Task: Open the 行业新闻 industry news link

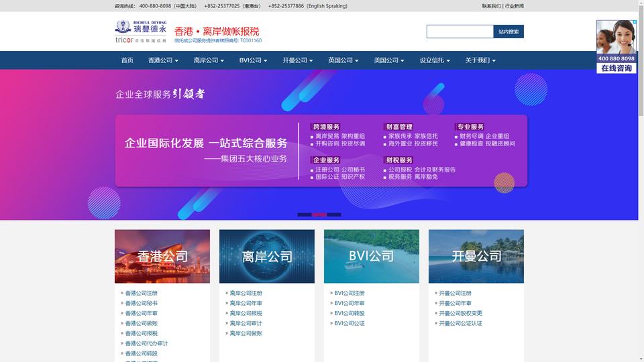Action: click(x=515, y=6)
